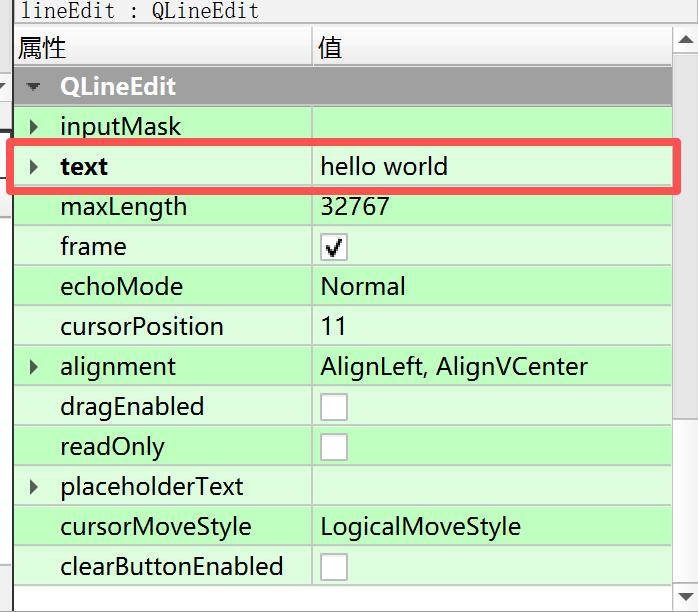Enable the clearButtonEnabled checkbox
The width and height of the screenshot is (698, 612).
[334, 567]
